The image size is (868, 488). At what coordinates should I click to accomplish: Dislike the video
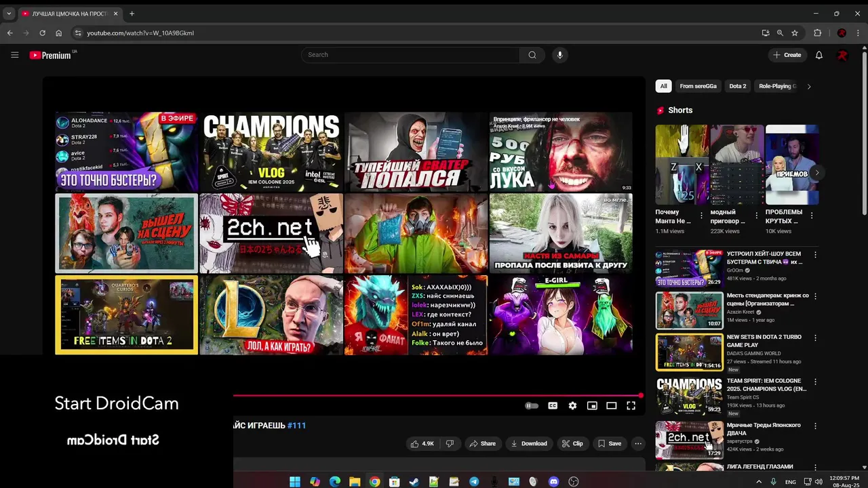pos(450,444)
